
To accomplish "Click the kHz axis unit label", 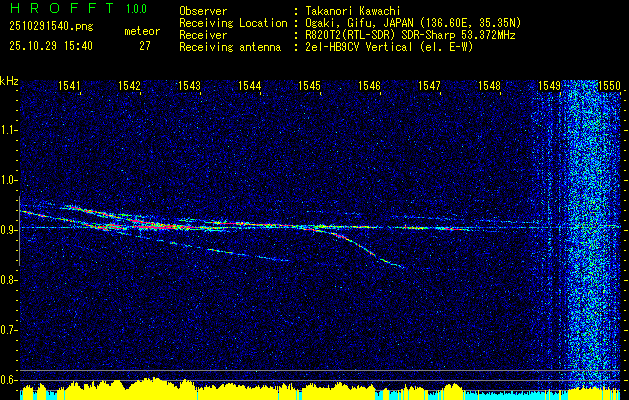I will pos(9,81).
